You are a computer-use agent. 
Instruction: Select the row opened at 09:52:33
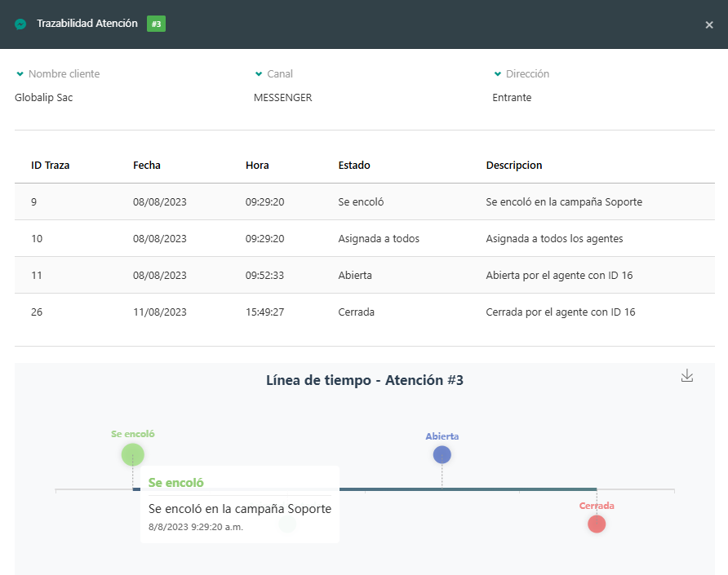click(x=364, y=275)
